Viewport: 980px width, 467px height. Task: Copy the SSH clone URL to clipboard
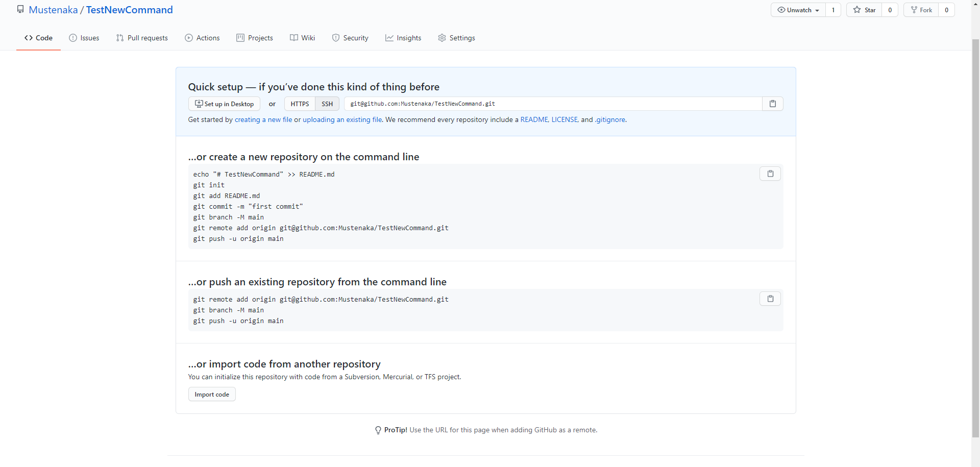(x=772, y=104)
